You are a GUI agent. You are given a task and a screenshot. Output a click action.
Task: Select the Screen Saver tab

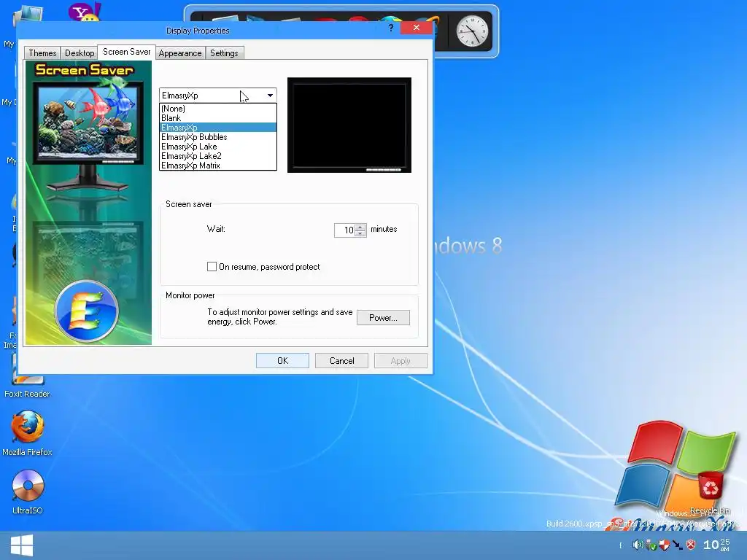(126, 52)
